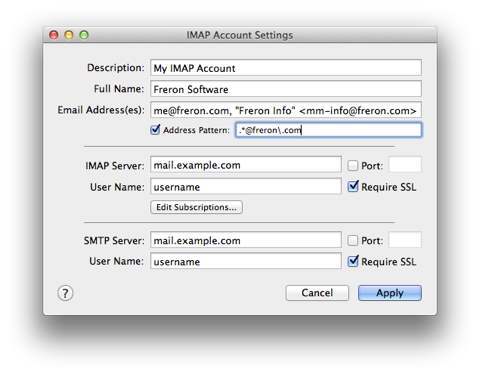Open help with the question mark button
This screenshot has width=480, height=375.
(65, 293)
